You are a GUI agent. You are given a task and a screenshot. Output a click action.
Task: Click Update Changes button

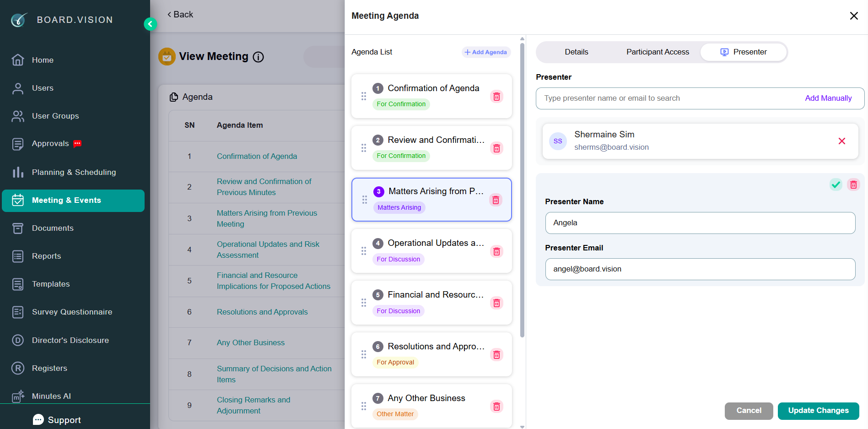coord(818,411)
